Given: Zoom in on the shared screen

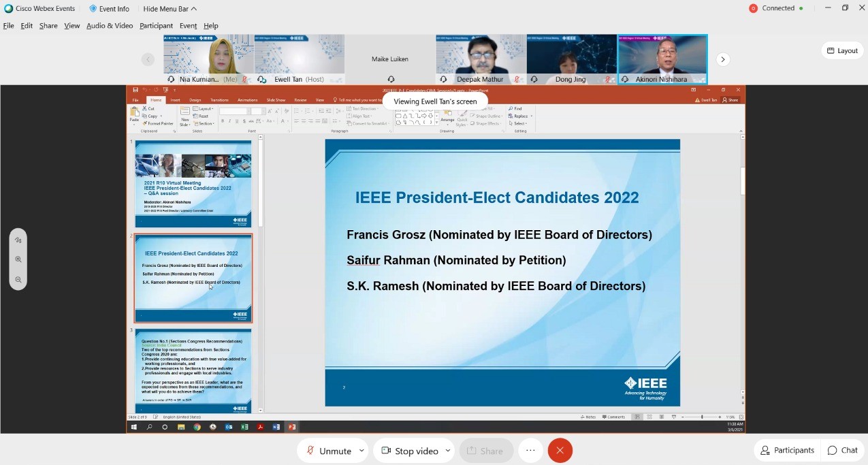Looking at the screenshot, I should click(18, 259).
